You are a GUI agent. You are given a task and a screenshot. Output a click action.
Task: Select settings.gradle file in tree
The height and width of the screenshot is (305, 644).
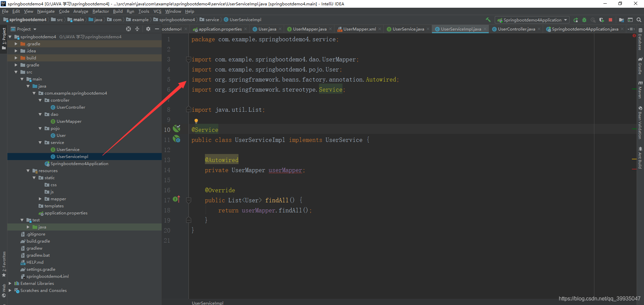(41, 269)
